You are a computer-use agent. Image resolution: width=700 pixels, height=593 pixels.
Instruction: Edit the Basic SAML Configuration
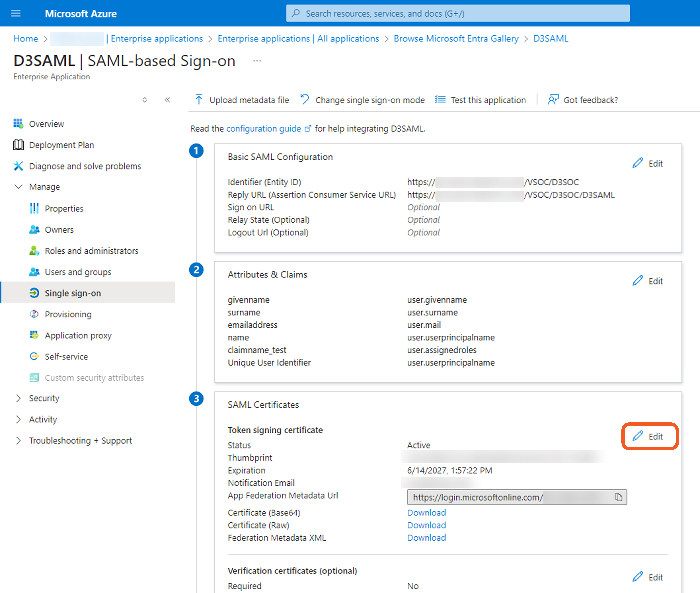(x=648, y=163)
